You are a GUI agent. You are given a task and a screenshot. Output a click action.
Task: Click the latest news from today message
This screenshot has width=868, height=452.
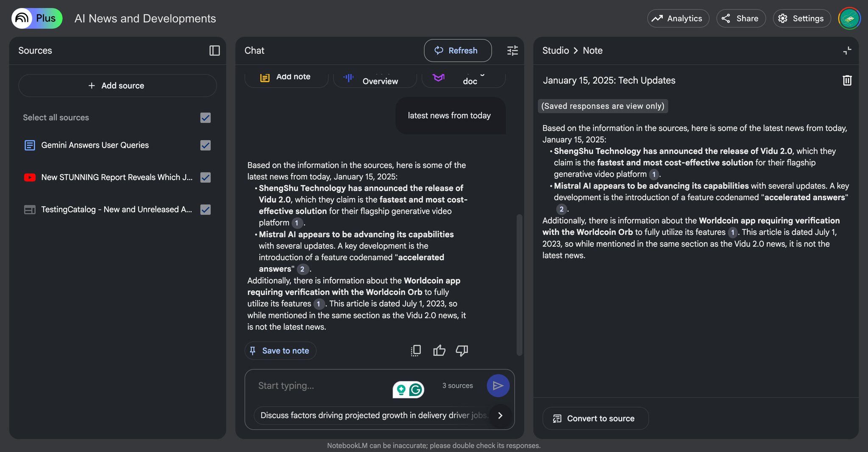tap(450, 116)
